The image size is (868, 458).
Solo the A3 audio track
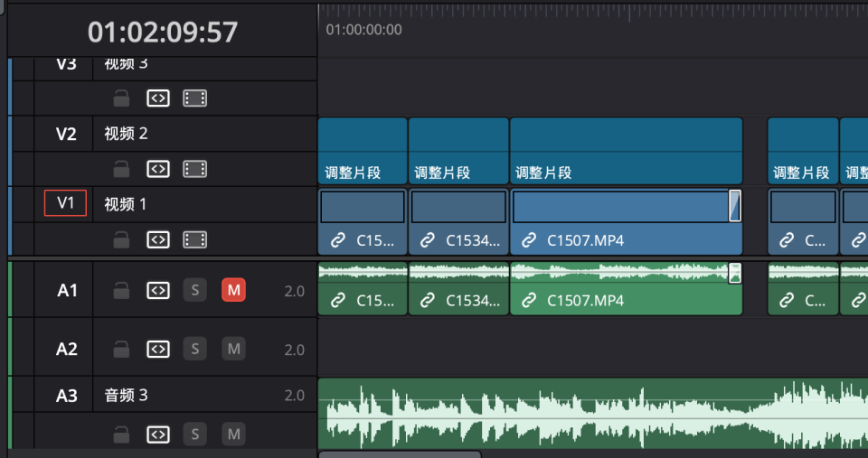click(x=194, y=435)
